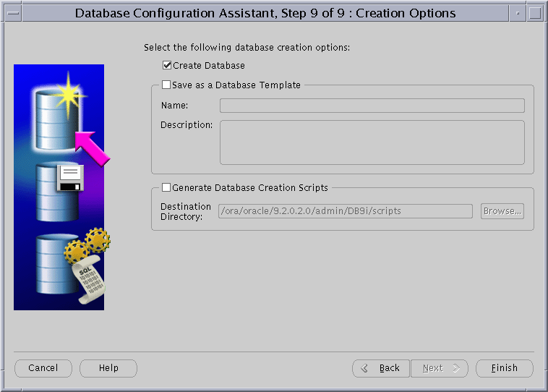Click the template Description text area

tap(372, 142)
